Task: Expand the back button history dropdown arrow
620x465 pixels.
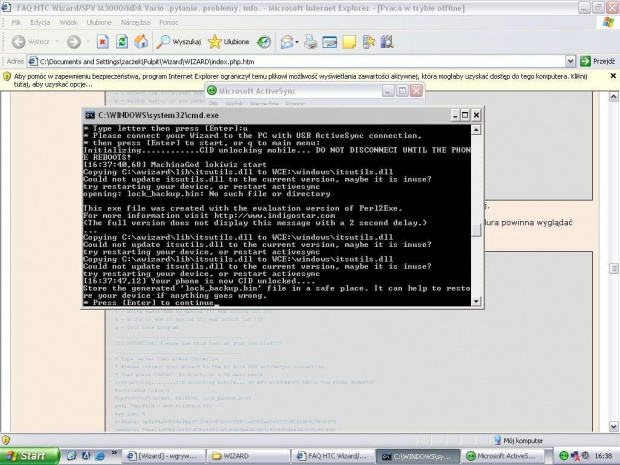Action: click(x=57, y=42)
